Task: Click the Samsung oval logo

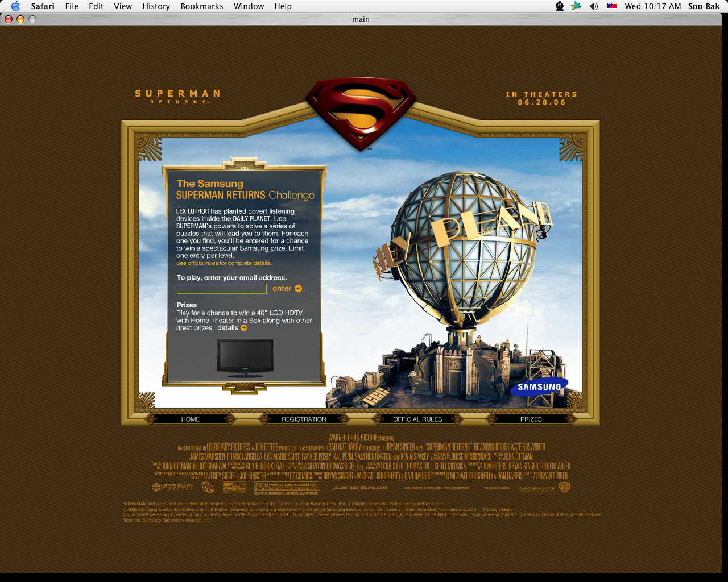Action: point(539,387)
